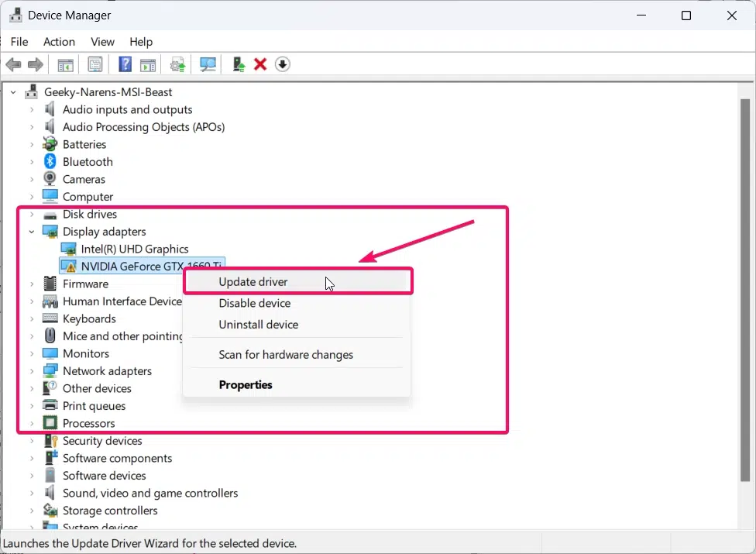
Task: Click the blue Help question mark icon
Action: click(125, 64)
